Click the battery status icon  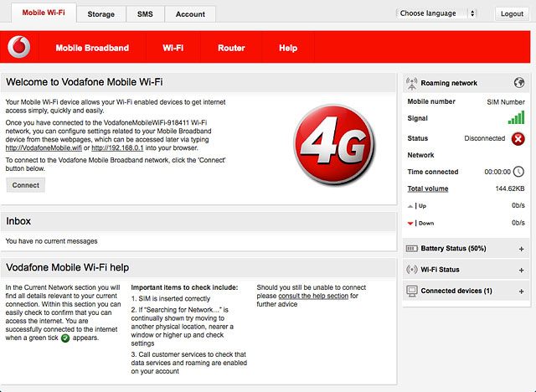pos(411,249)
